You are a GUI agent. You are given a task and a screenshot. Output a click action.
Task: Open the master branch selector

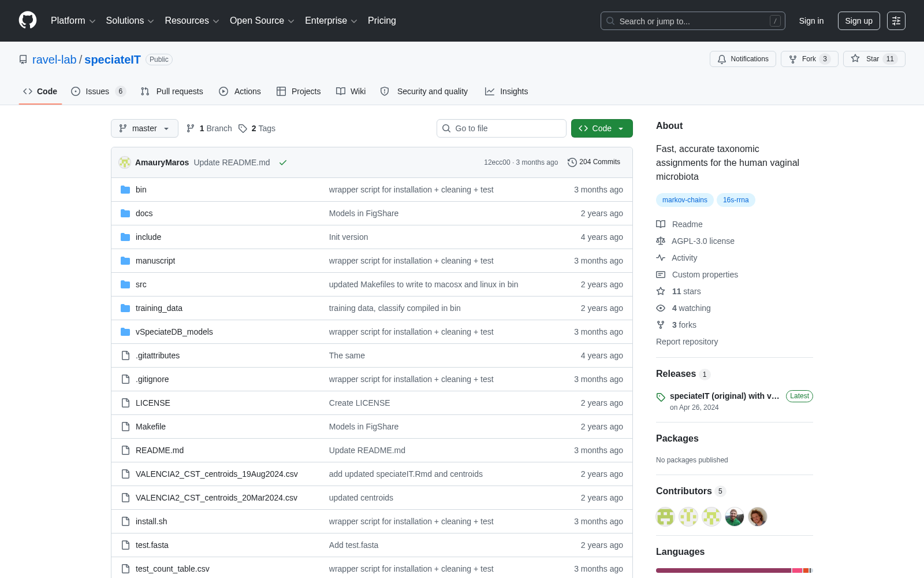[144, 128]
